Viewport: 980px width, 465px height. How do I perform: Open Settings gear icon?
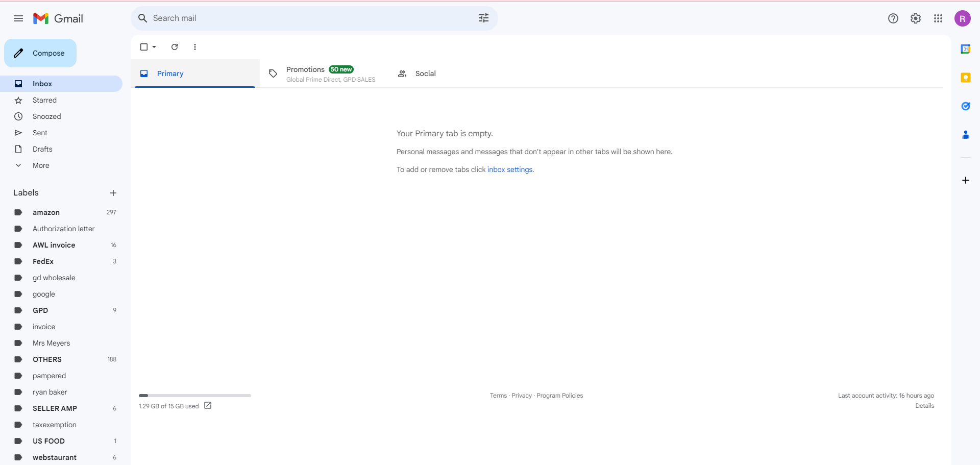pyautogui.click(x=916, y=18)
